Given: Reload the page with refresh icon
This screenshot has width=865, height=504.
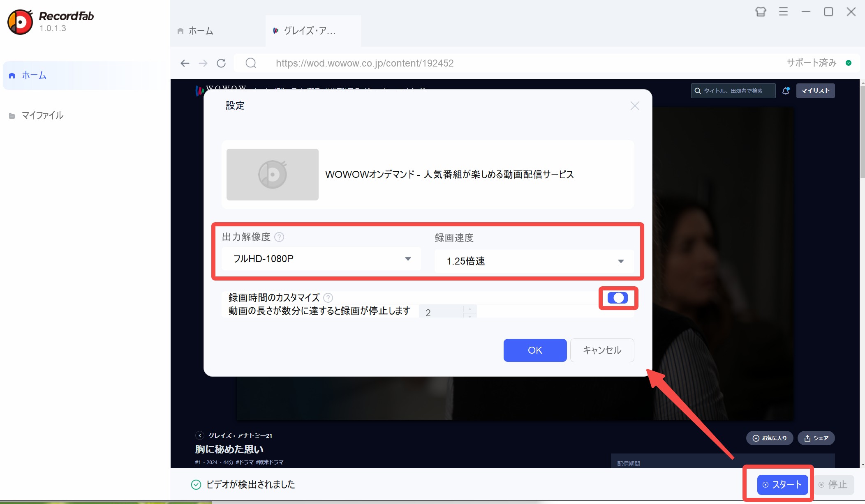Looking at the screenshot, I should point(221,63).
